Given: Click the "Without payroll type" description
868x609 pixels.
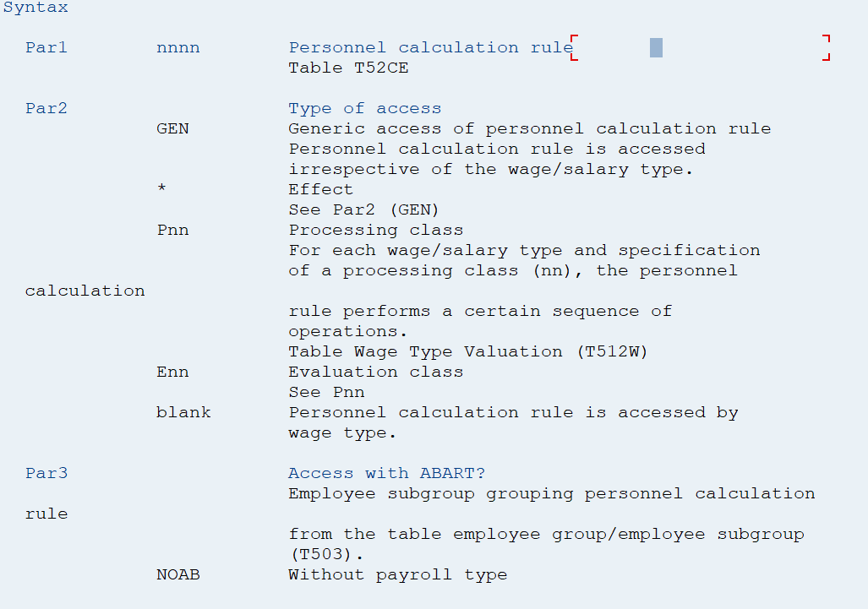Looking at the screenshot, I should click(x=398, y=574).
